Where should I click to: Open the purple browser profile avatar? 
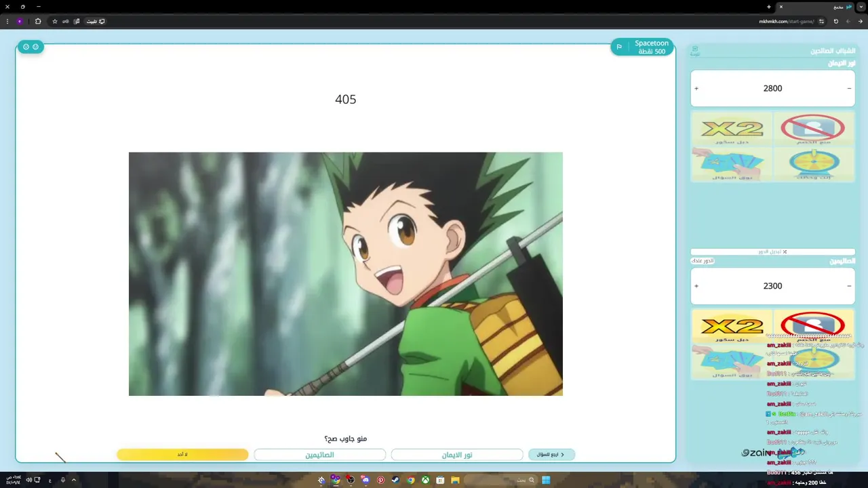click(20, 21)
